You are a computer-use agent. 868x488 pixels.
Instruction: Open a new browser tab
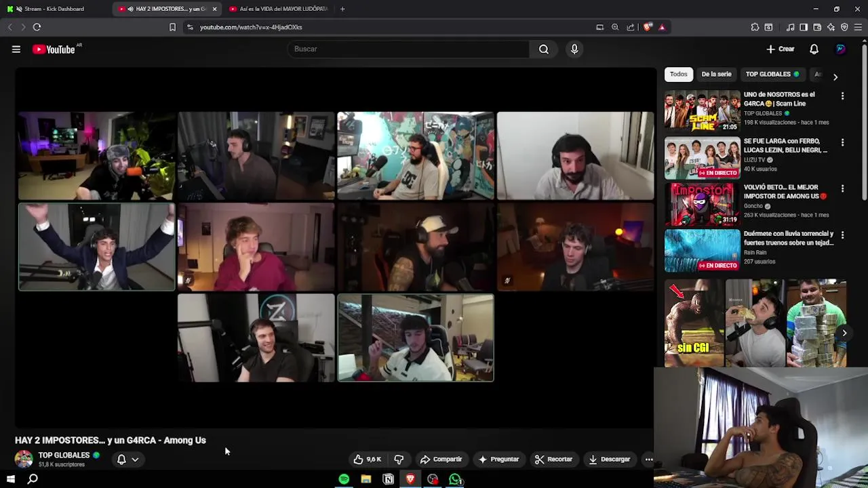point(342,9)
